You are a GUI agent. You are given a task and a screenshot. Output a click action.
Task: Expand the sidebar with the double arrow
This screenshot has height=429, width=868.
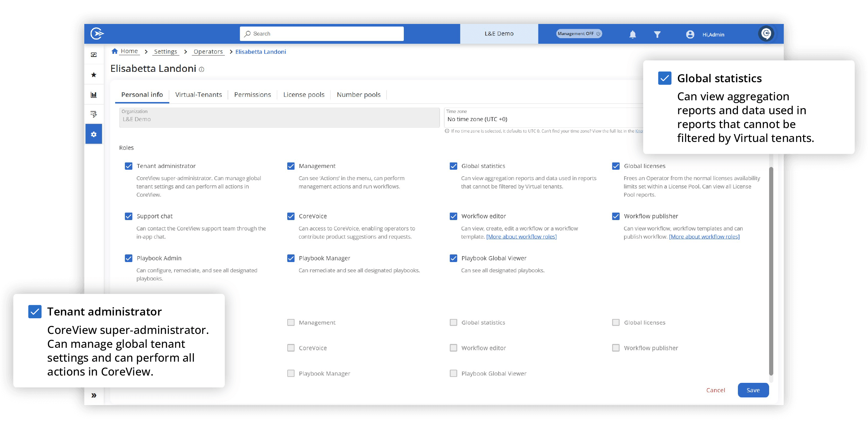coord(94,395)
